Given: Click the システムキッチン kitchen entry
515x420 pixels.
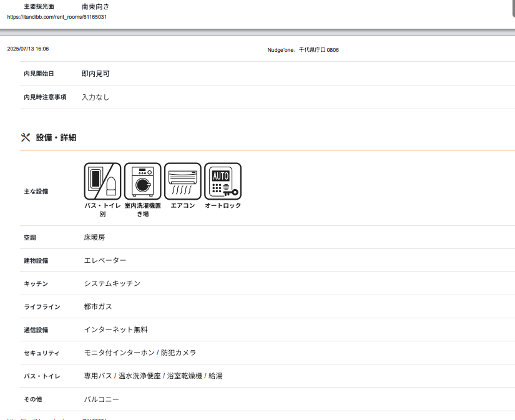Looking at the screenshot, I should pos(112,283).
